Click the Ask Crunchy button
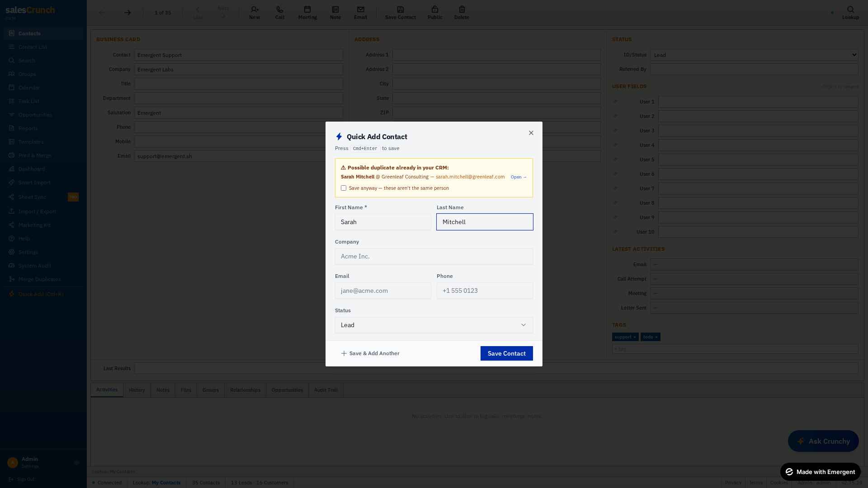The height and width of the screenshot is (488, 868). pos(823,441)
